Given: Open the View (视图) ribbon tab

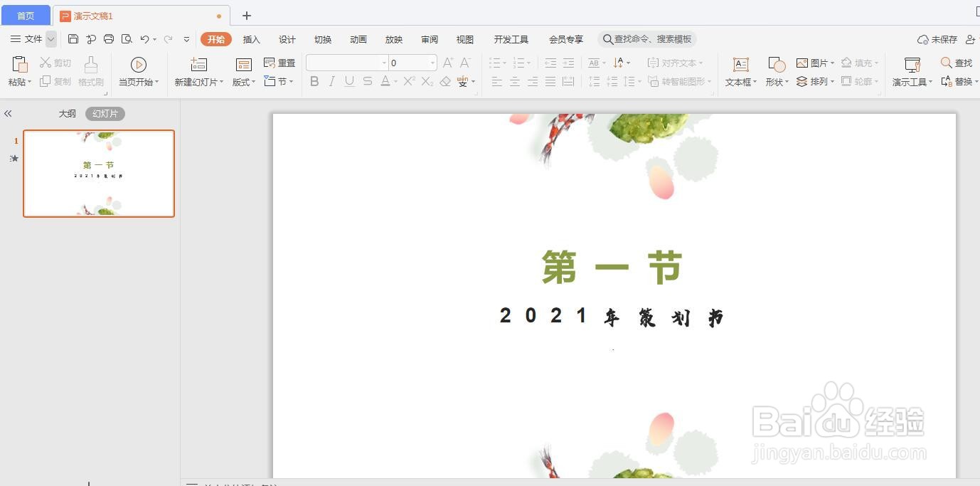Looking at the screenshot, I should pos(465,39).
